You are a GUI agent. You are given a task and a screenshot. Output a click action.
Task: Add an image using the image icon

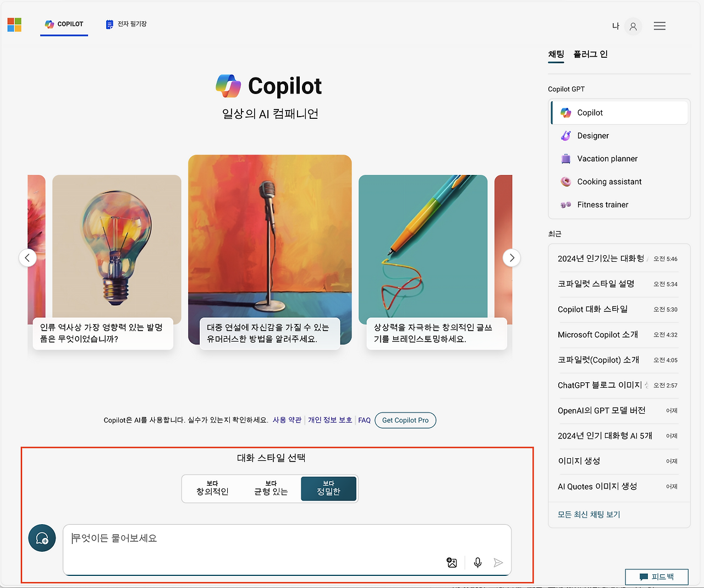[452, 562]
